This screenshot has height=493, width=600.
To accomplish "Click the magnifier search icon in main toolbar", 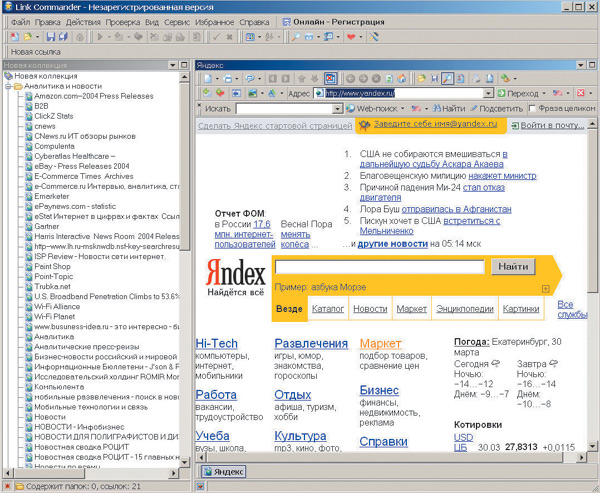I will pos(295,37).
